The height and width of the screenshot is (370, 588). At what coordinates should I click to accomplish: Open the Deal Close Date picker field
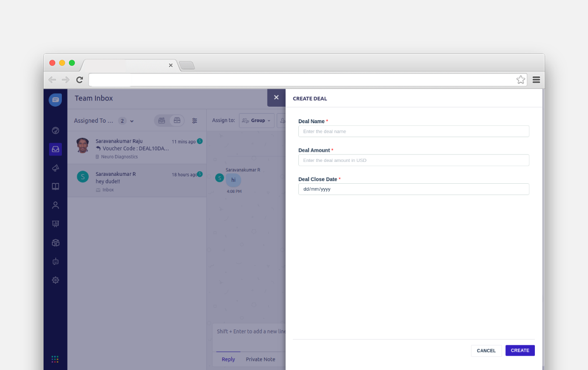(x=414, y=189)
